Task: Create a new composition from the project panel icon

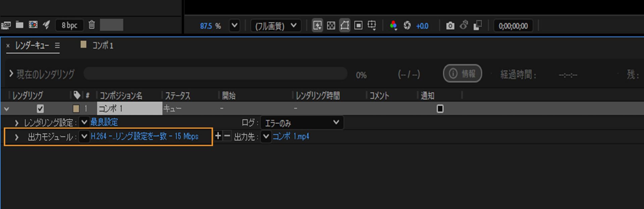Action: [33, 25]
